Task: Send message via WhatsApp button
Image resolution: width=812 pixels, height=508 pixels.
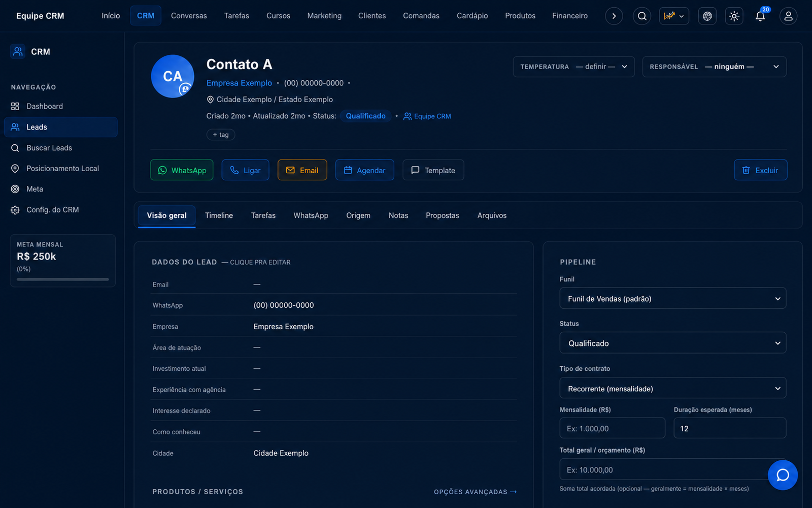Action: pyautogui.click(x=182, y=170)
